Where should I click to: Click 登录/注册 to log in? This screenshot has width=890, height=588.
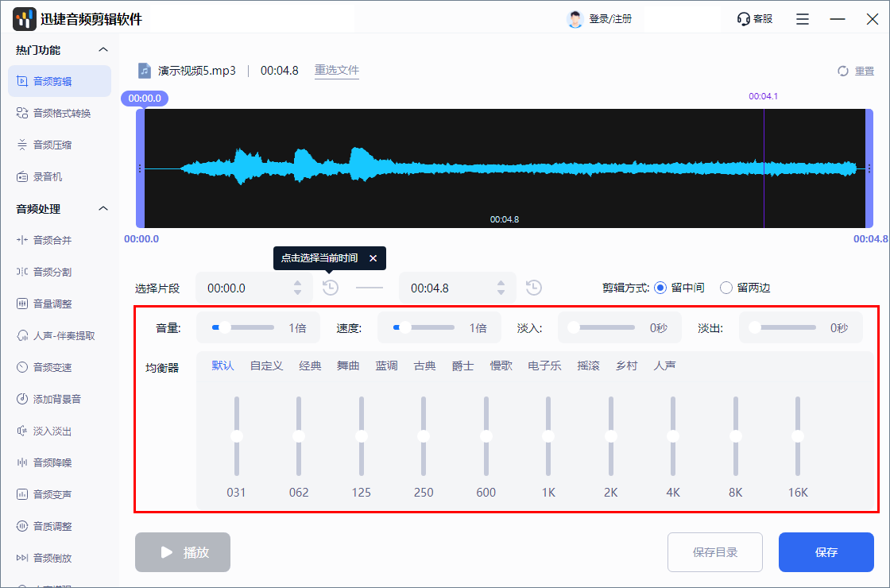click(610, 19)
